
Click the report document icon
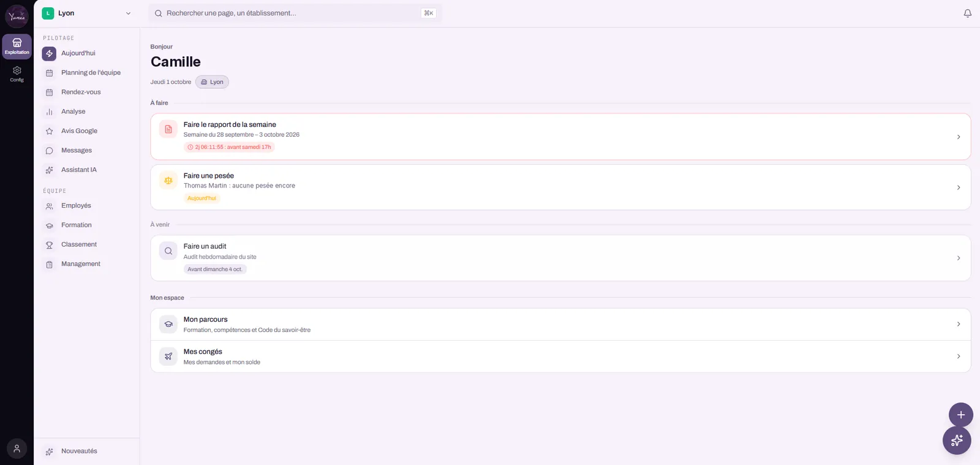click(168, 129)
